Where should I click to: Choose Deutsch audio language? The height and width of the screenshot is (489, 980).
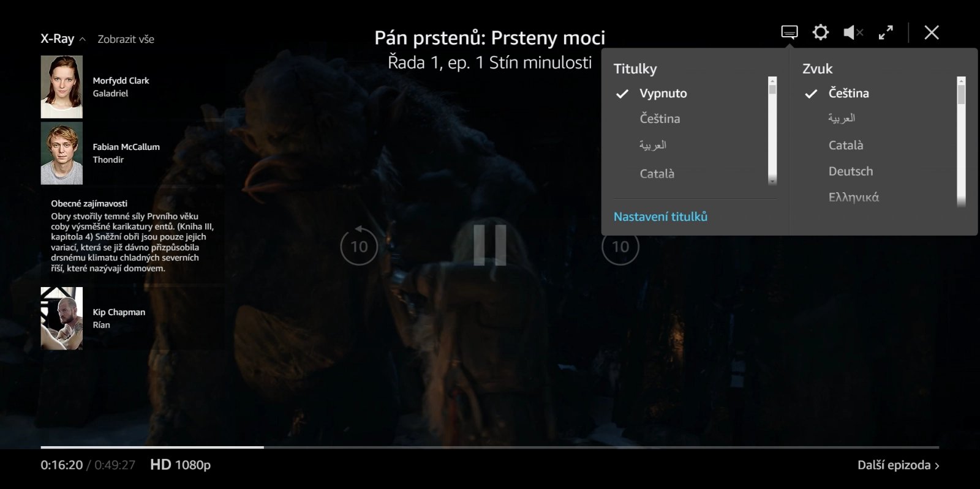pyautogui.click(x=850, y=171)
